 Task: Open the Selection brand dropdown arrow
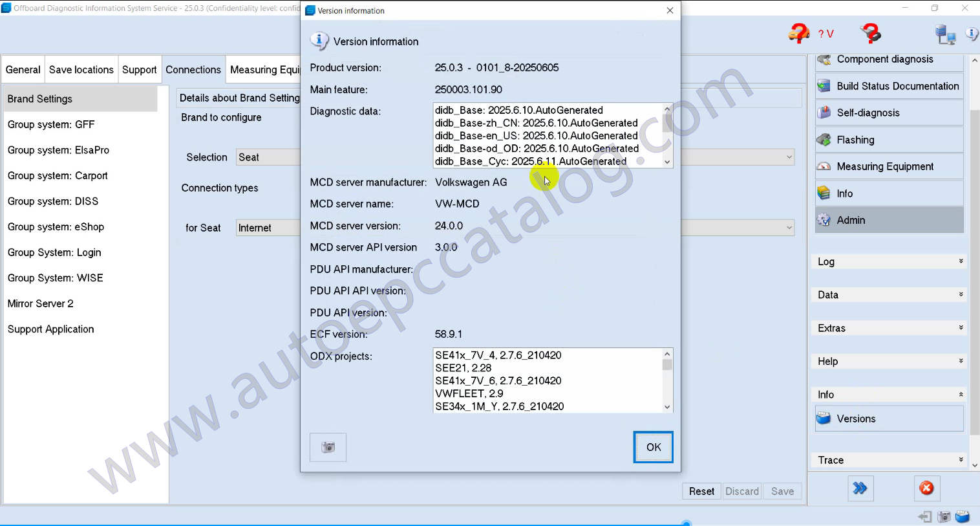click(x=789, y=157)
